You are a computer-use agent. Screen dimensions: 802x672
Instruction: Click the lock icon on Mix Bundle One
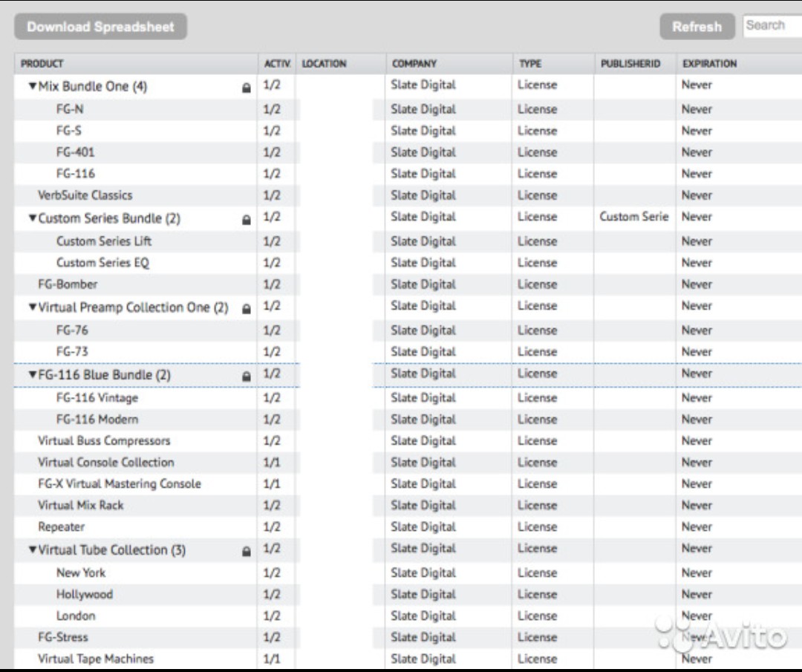pyautogui.click(x=246, y=88)
